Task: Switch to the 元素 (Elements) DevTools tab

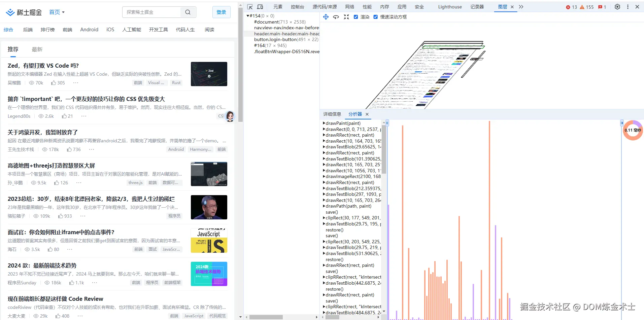Action: pyautogui.click(x=278, y=7)
